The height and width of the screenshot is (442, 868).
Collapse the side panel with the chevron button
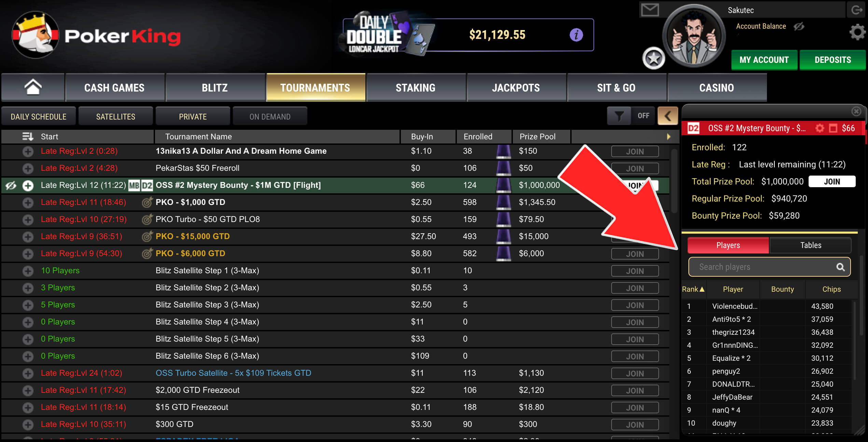(668, 116)
